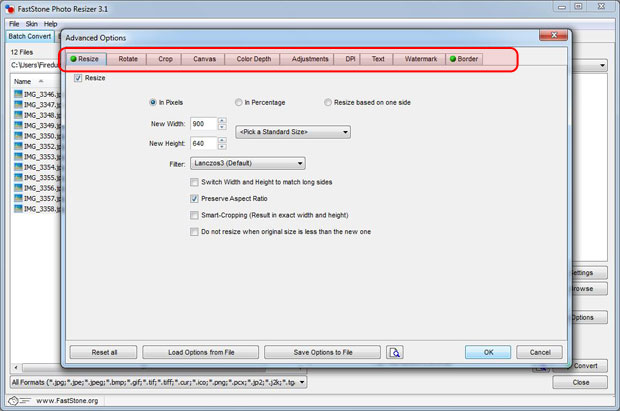Enable the Smart-Cropping option
Viewport: 620px width, 411px height.
[x=193, y=215]
